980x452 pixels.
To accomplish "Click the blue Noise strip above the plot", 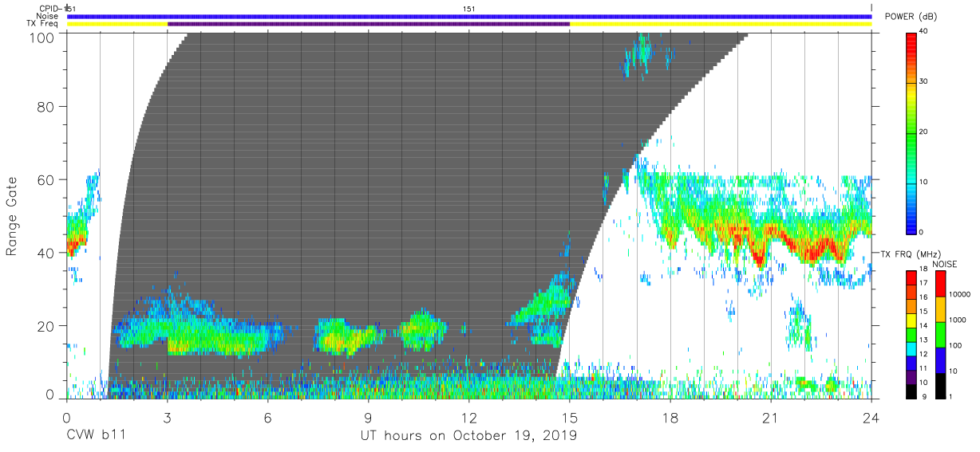I will point(468,16).
